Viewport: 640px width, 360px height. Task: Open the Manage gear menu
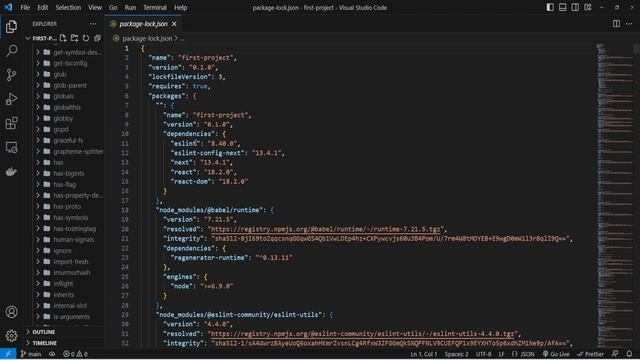click(11, 336)
